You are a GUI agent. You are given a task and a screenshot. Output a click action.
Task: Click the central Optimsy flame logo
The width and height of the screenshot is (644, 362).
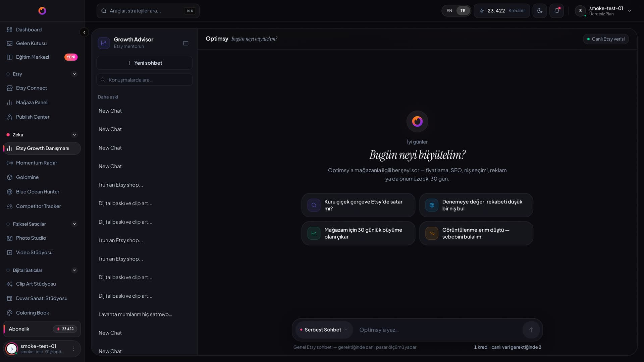click(417, 121)
